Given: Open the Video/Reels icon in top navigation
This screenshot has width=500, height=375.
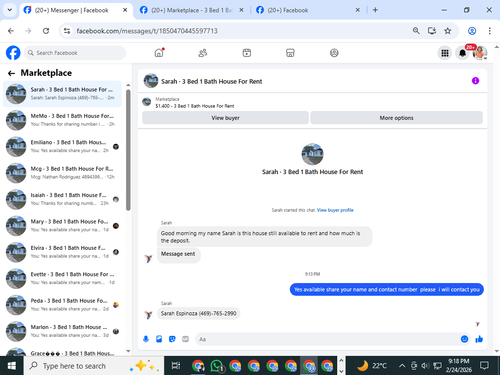Looking at the screenshot, I should [x=247, y=53].
